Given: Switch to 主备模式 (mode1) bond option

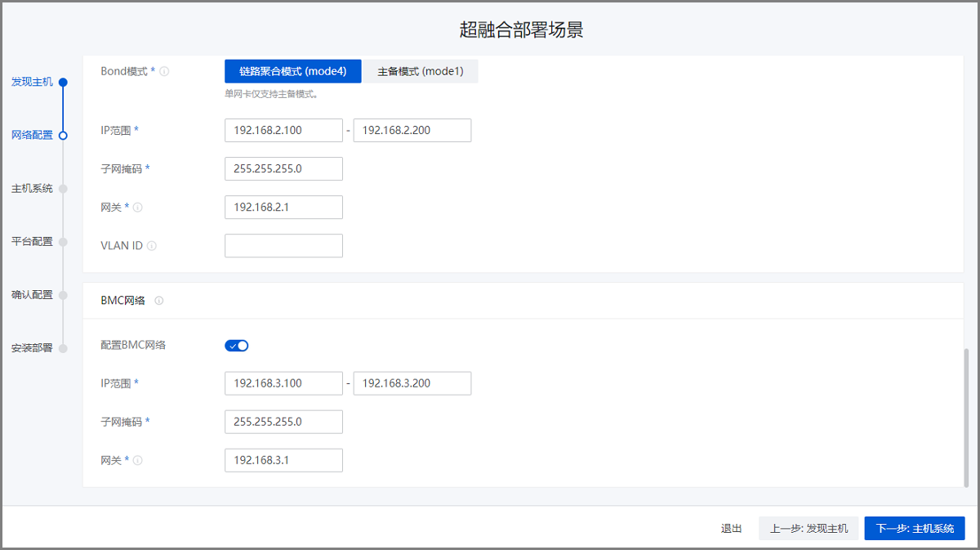Looking at the screenshot, I should pos(420,71).
